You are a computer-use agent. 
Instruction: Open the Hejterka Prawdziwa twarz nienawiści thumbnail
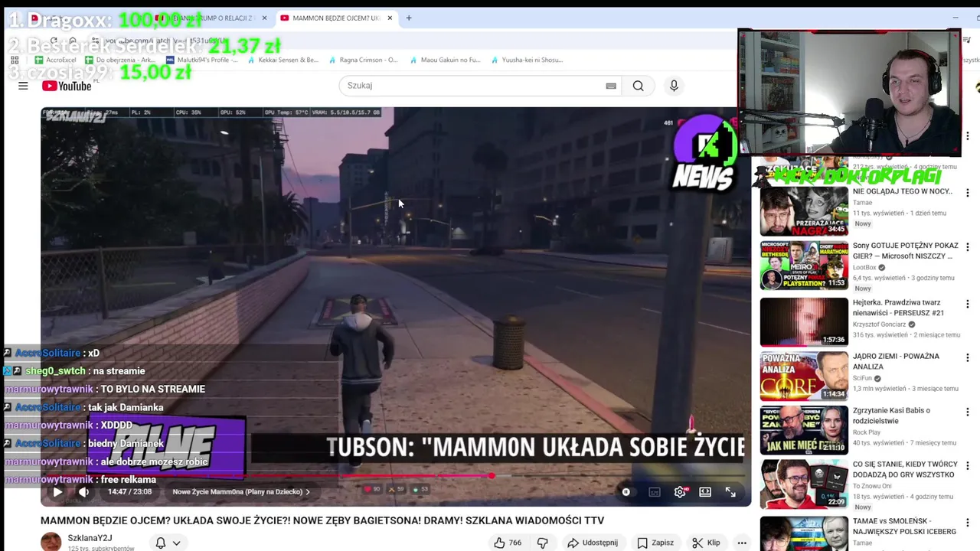pyautogui.click(x=804, y=321)
